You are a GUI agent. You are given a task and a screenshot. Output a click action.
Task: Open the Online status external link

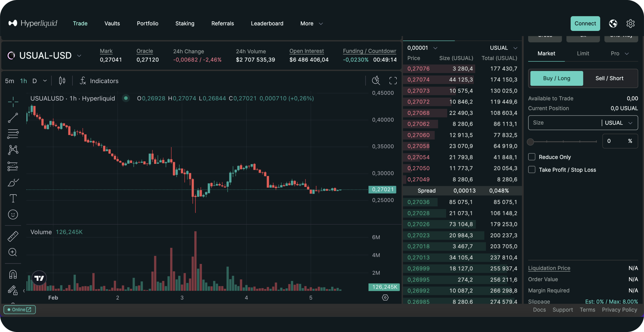20,310
